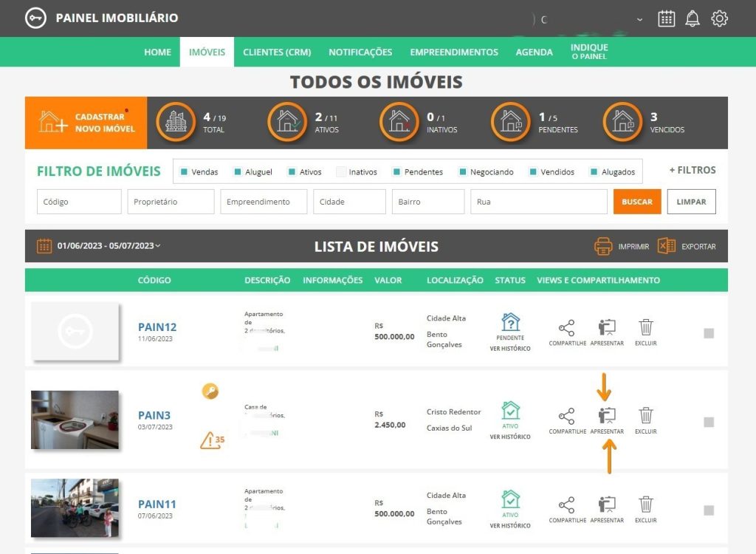Viewport: 756px width, 554px height.
Task: Click Apresentar icon for PAIN3
Action: point(607,416)
